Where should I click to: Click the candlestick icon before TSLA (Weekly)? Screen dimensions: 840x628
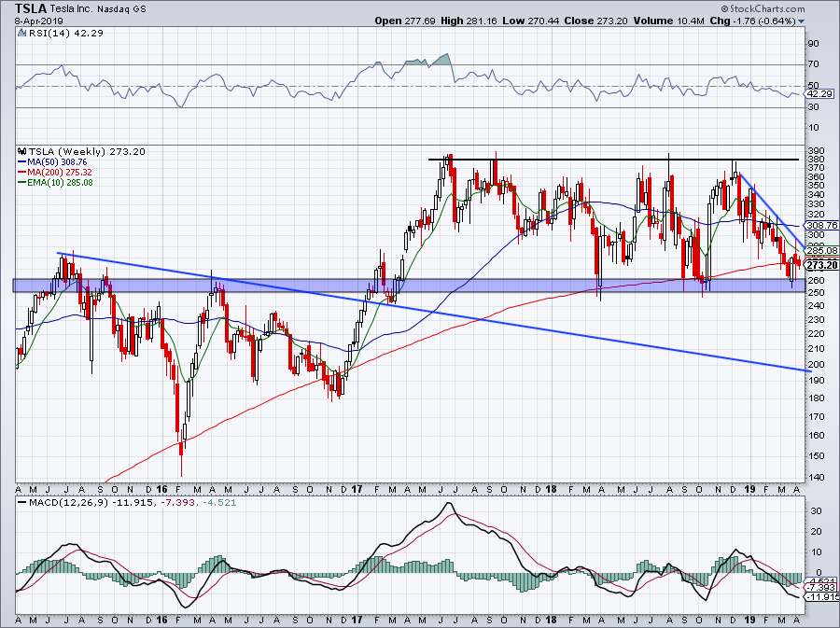[x=22, y=151]
